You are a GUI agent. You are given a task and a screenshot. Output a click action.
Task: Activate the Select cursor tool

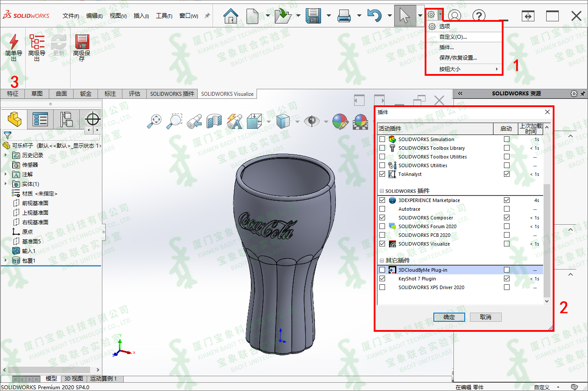[405, 16]
